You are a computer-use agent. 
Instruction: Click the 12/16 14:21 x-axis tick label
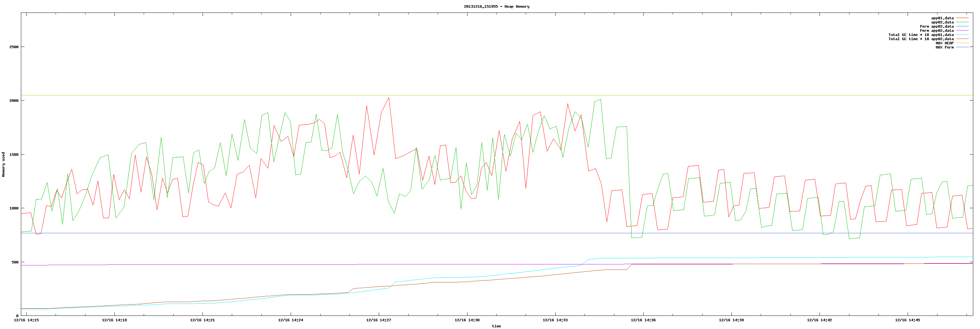[x=202, y=320]
